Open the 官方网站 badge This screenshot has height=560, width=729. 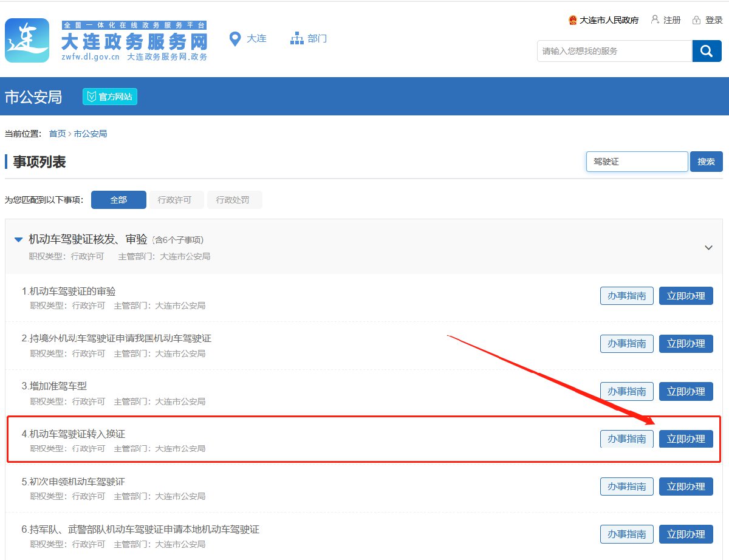click(110, 97)
